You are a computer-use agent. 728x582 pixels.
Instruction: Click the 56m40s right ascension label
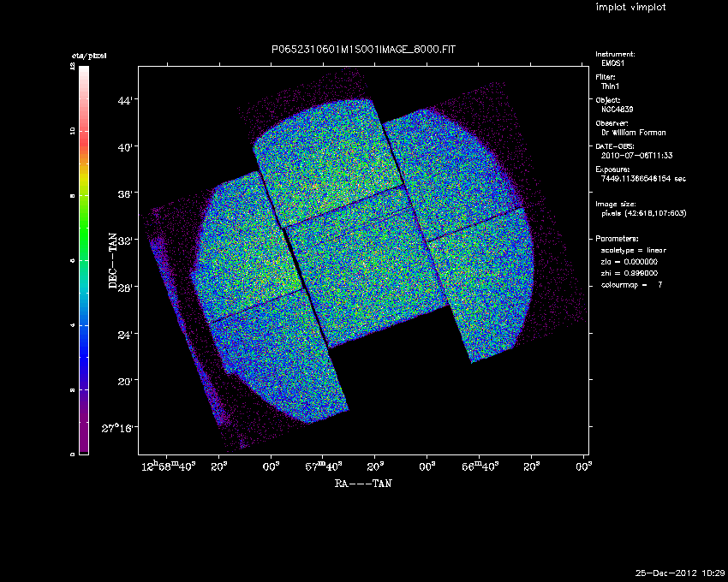[480, 466]
